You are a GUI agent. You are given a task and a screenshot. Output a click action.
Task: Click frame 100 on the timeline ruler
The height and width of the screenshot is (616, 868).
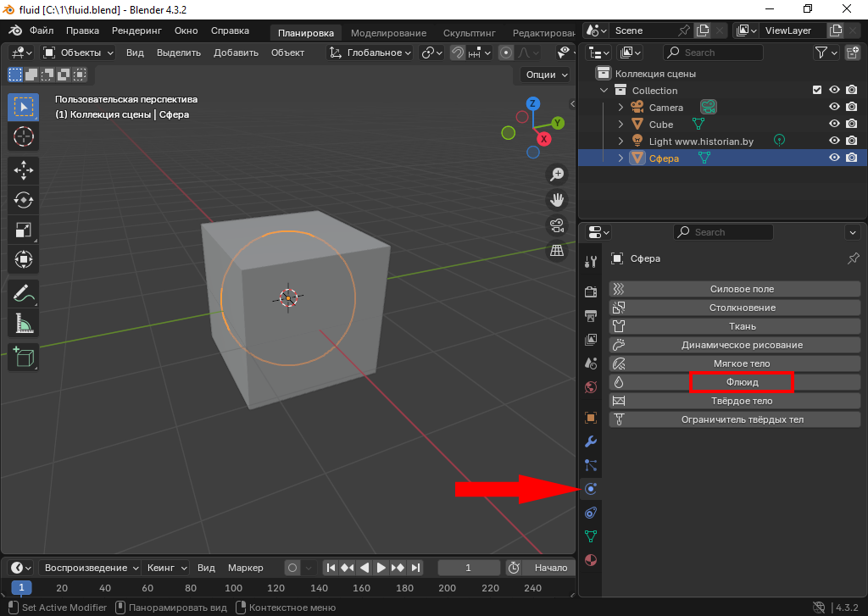click(233, 588)
